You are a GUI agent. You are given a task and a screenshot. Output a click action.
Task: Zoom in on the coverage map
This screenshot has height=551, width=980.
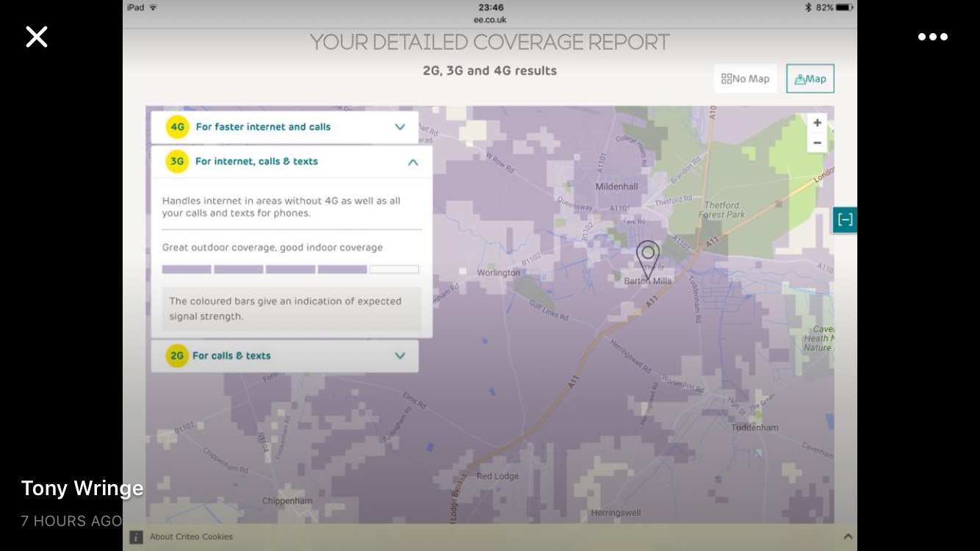pyautogui.click(x=817, y=123)
